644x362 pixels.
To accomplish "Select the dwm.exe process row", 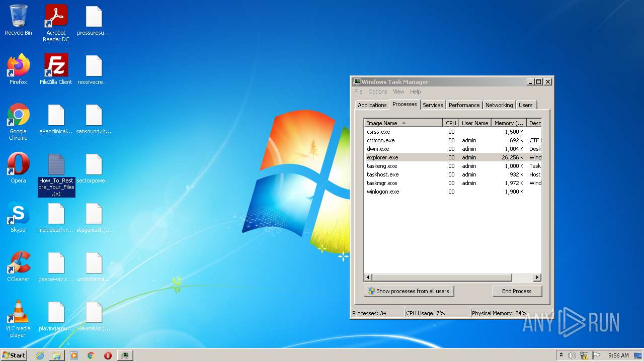I will pos(453,149).
